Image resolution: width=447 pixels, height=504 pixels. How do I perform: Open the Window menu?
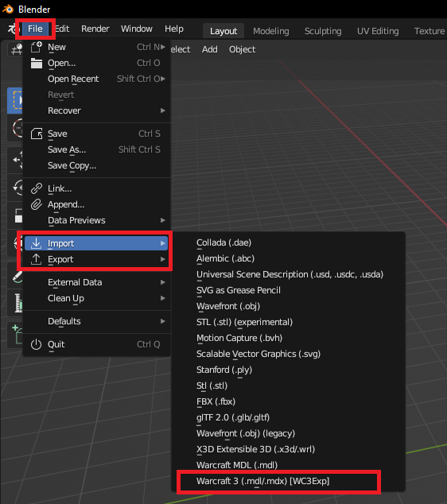point(137,29)
